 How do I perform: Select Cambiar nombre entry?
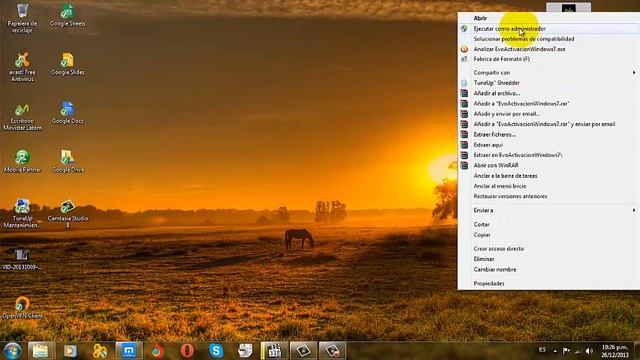click(548, 269)
